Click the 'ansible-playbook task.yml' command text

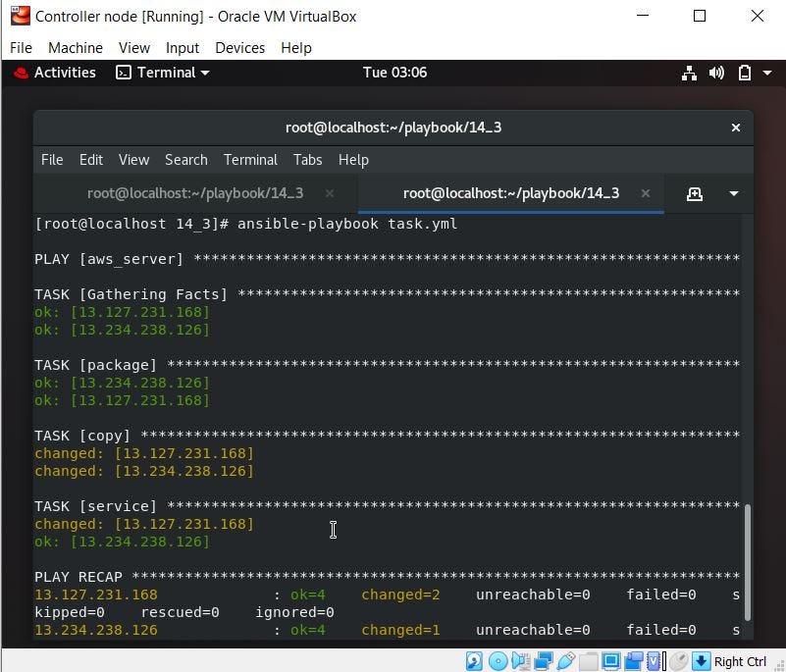coord(347,224)
